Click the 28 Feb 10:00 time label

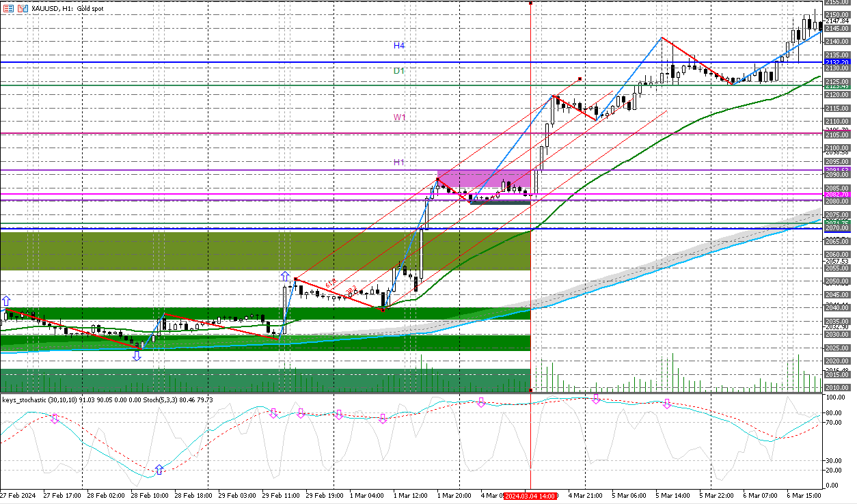(x=150, y=496)
